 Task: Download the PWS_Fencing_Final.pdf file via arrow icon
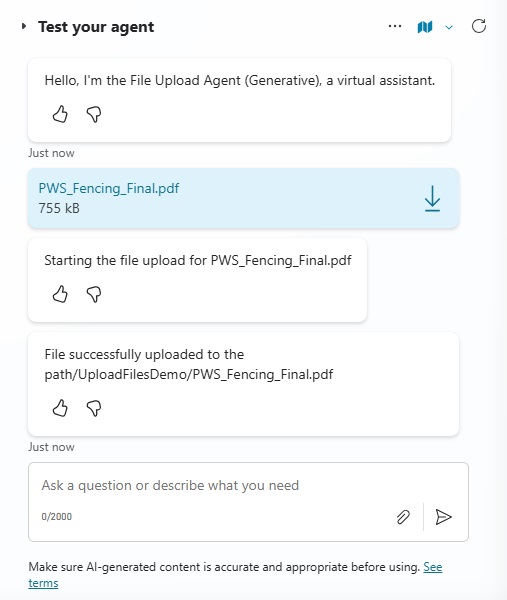[432, 199]
